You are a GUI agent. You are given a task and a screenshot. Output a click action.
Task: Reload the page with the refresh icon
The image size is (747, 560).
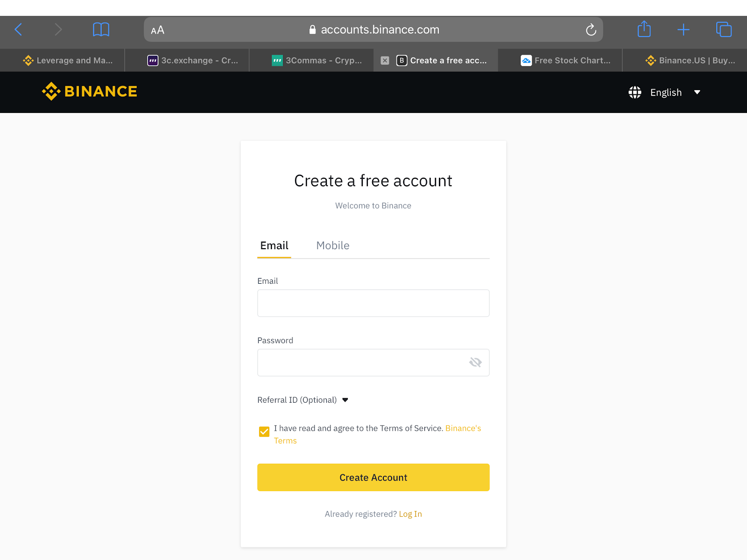[591, 30]
